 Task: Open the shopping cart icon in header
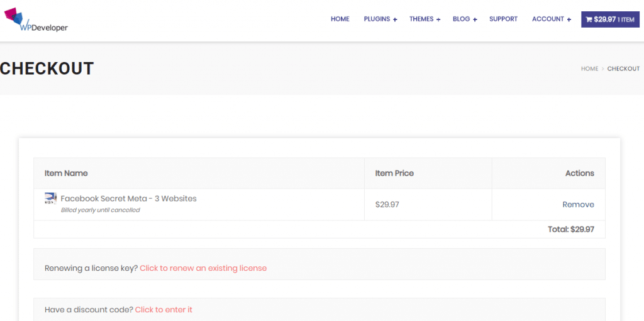589,19
